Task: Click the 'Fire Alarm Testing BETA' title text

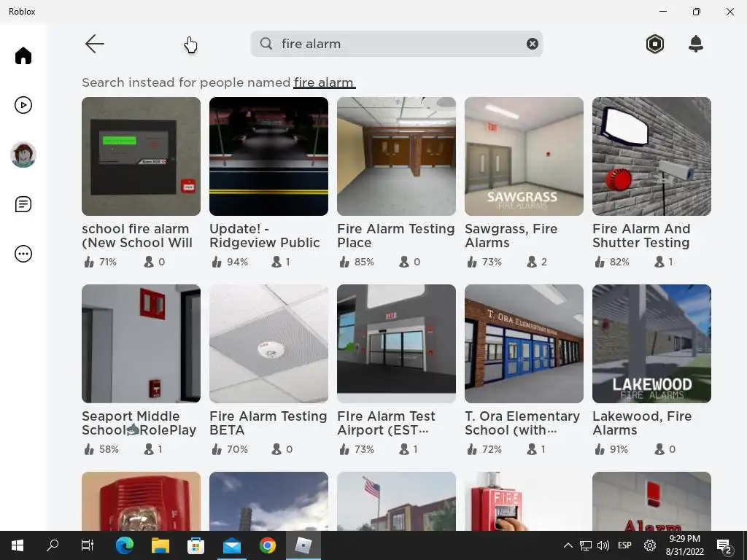Action: click(268, 423)
